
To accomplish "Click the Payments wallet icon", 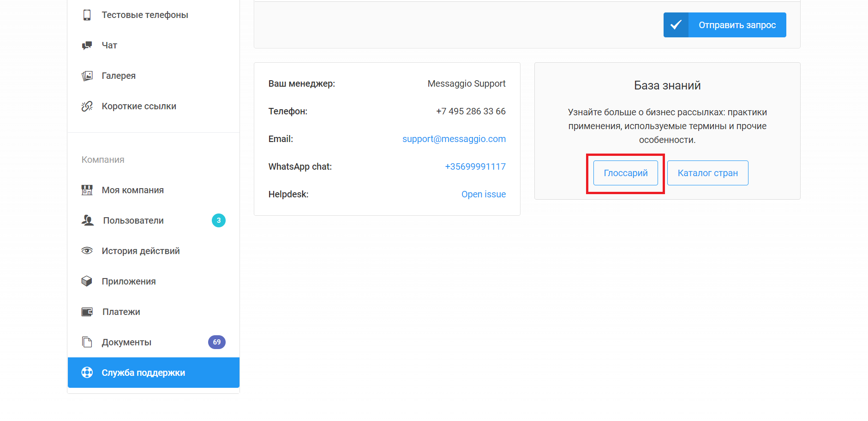I will tap(87, 312).
